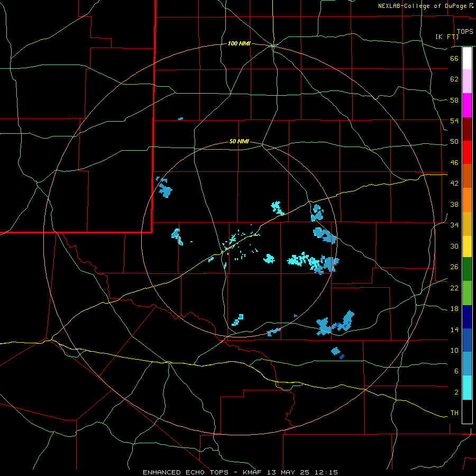Screen dimensions: 476x476
Task: Click the legend value 30
Action: tap(454, 246)
